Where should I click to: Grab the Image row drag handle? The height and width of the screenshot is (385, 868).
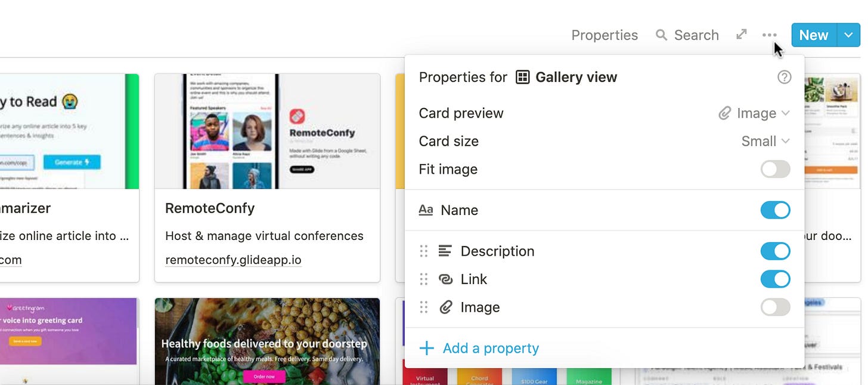pos(424,307)
